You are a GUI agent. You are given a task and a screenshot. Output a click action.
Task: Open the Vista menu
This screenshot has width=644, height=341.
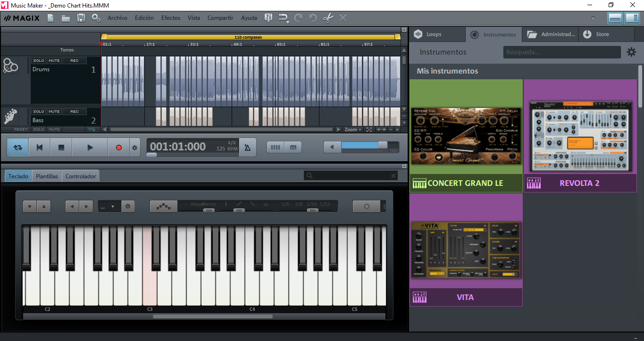pos(194,18)
